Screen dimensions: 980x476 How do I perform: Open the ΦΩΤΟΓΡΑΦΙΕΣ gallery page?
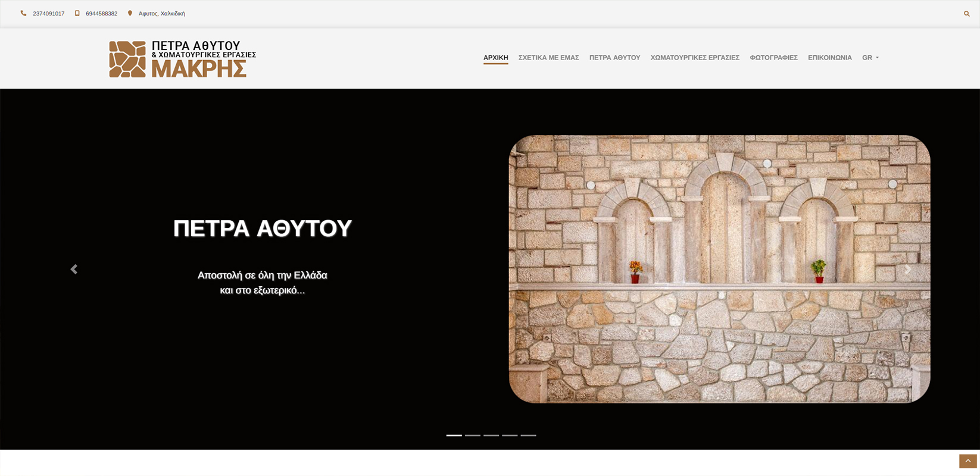click(x=773, y=58)
